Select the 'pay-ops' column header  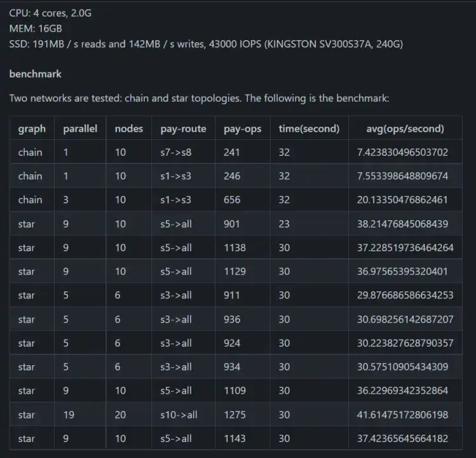[242, 128]
